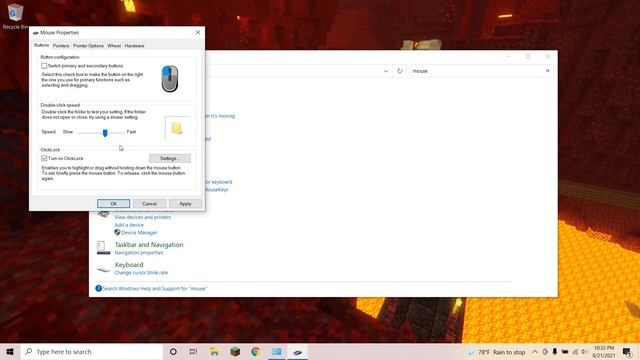The height and width of the screenshot is (360, 640).
Task: Click the refresh button in Control Panel address bar
Action: (400, 71)
